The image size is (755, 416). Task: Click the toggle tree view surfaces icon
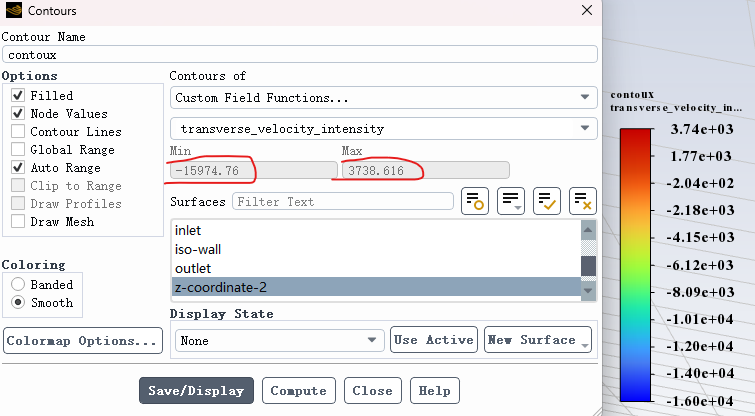[475, 201]
